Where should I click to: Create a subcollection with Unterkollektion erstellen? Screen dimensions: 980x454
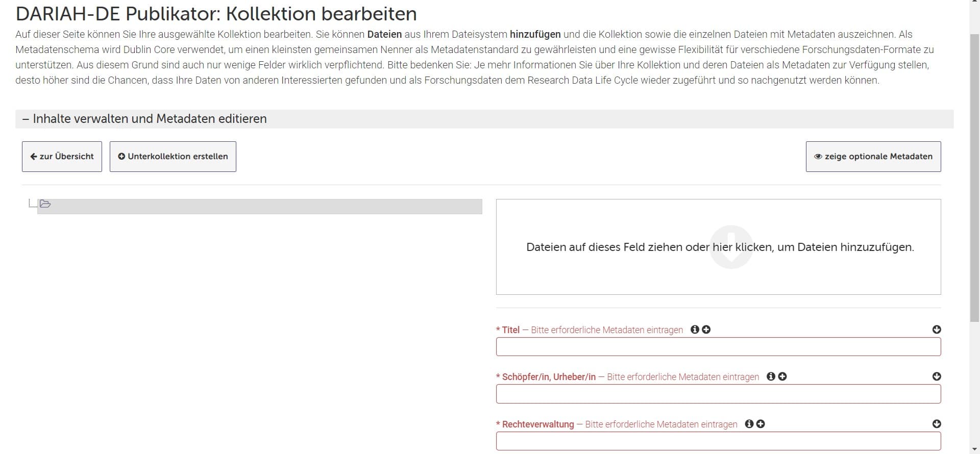pos(173,157)
